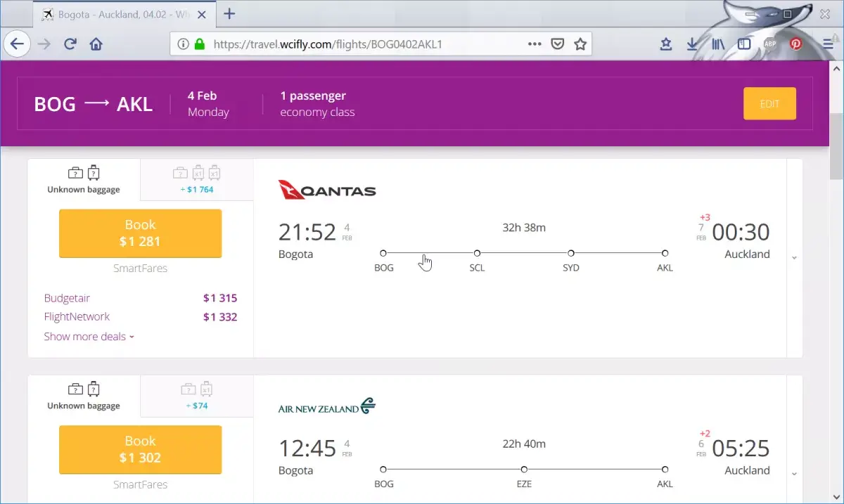Open site information icon in address bar
Image resolution: width=844 pixels, height=504 pixels.
click(x=183, y=44)
